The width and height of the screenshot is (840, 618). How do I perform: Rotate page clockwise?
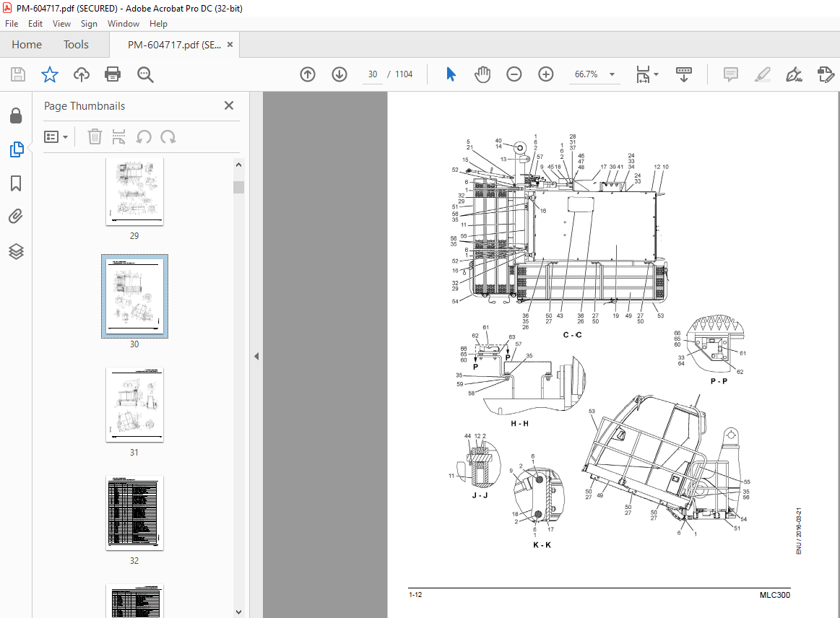168,137
